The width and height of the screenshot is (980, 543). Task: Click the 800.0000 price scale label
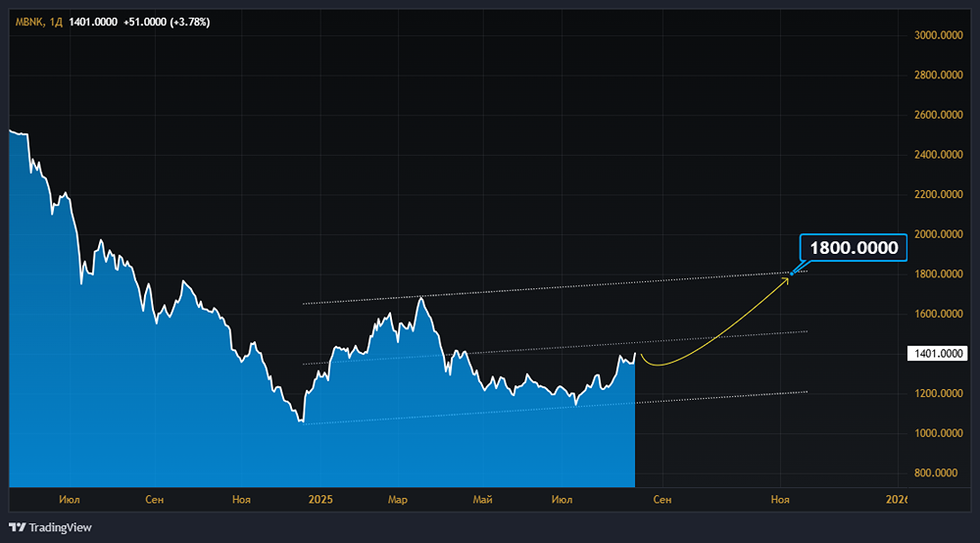click(x=936, y=472)
